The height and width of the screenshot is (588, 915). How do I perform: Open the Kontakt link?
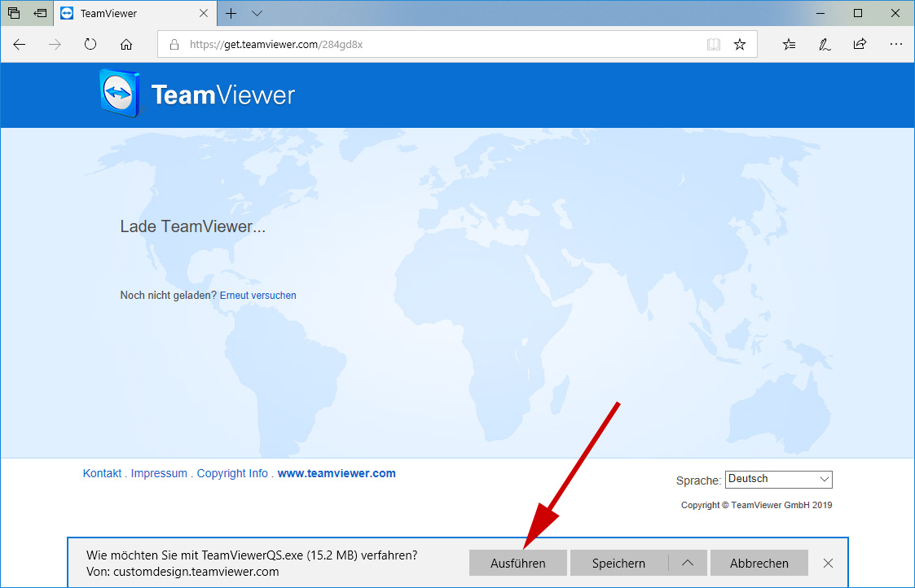coord(102,473)
